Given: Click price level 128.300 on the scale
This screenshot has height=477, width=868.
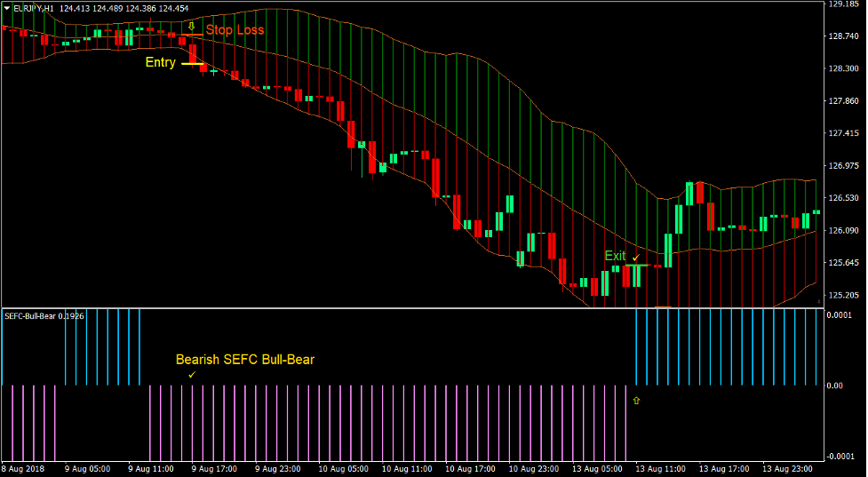Looking at the screenshot, I should pyautogui.click(x=844, y=68).
